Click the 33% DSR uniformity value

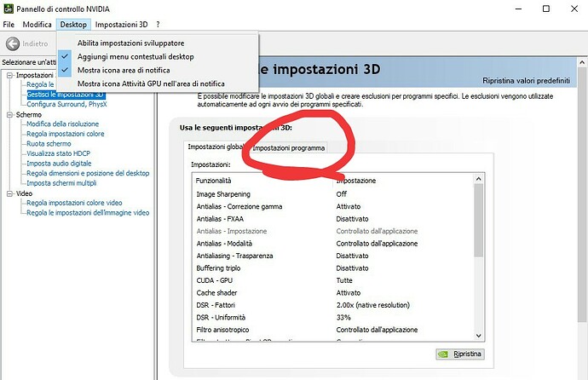coord(343,318)
